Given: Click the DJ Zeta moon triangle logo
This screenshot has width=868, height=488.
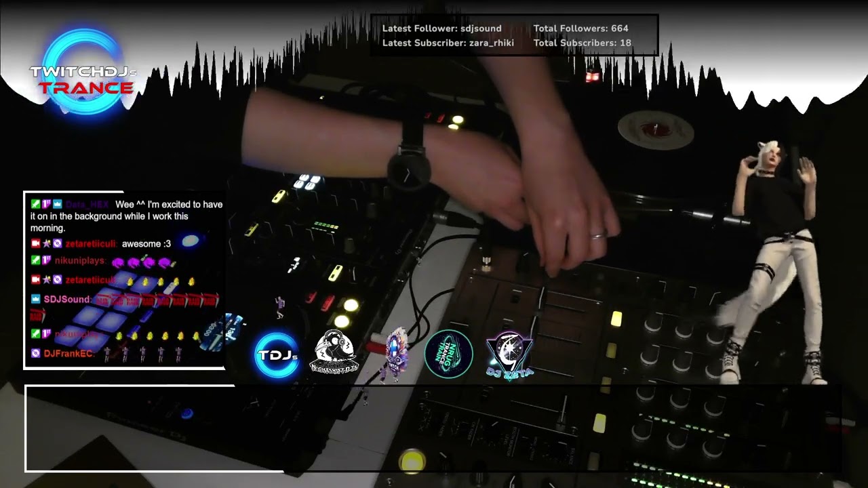Looking at the screenshot, I should (510, 354).
